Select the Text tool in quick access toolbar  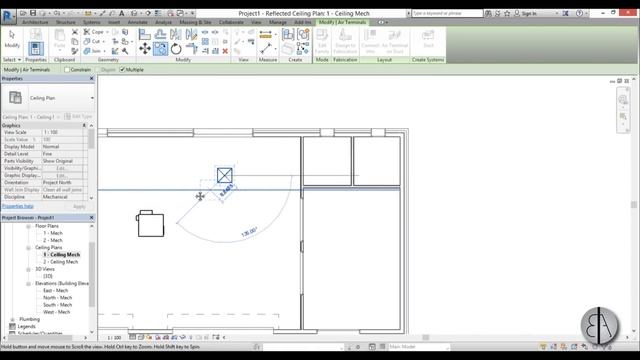[122, 13]
